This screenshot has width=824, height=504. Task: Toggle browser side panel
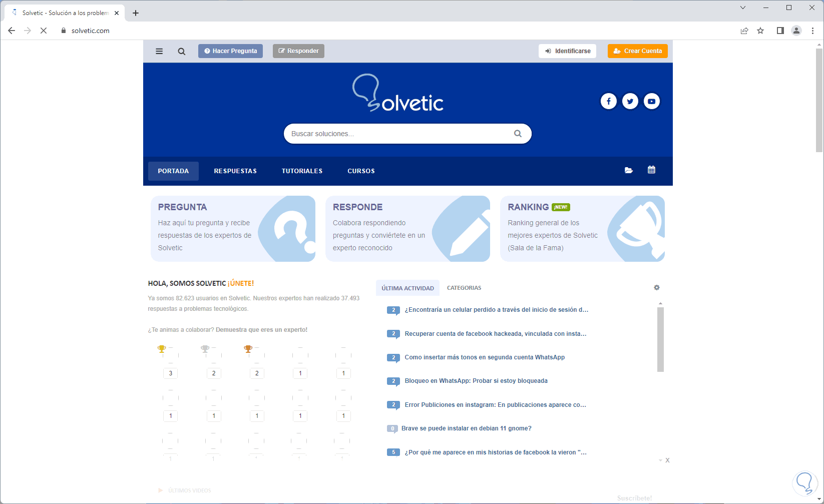coord(780,31)
